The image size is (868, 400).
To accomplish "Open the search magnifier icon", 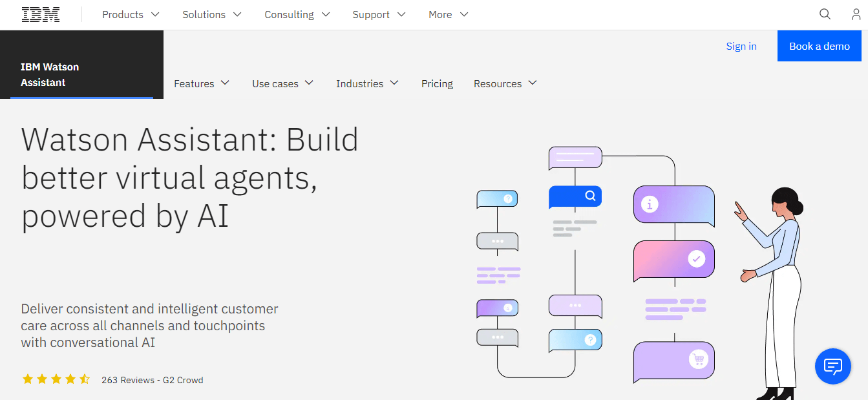I will pyautogui.click(x=825, y=14).
